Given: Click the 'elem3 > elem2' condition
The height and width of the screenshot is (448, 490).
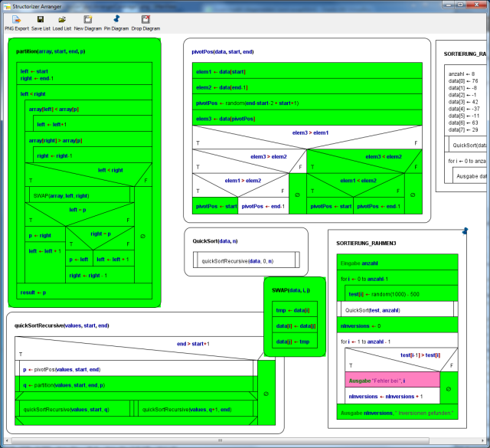Looking at the screenshot, I should 269,157.
